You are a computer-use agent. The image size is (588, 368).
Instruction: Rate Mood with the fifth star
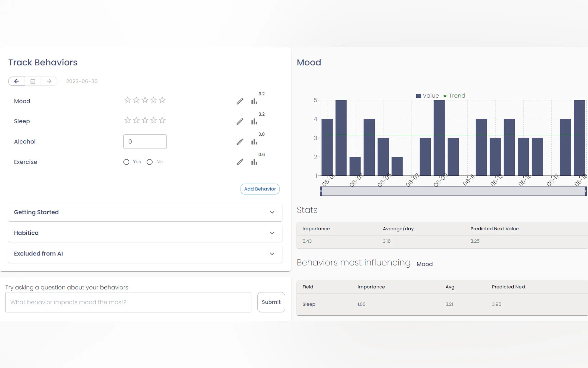click(x=162, y=100)
